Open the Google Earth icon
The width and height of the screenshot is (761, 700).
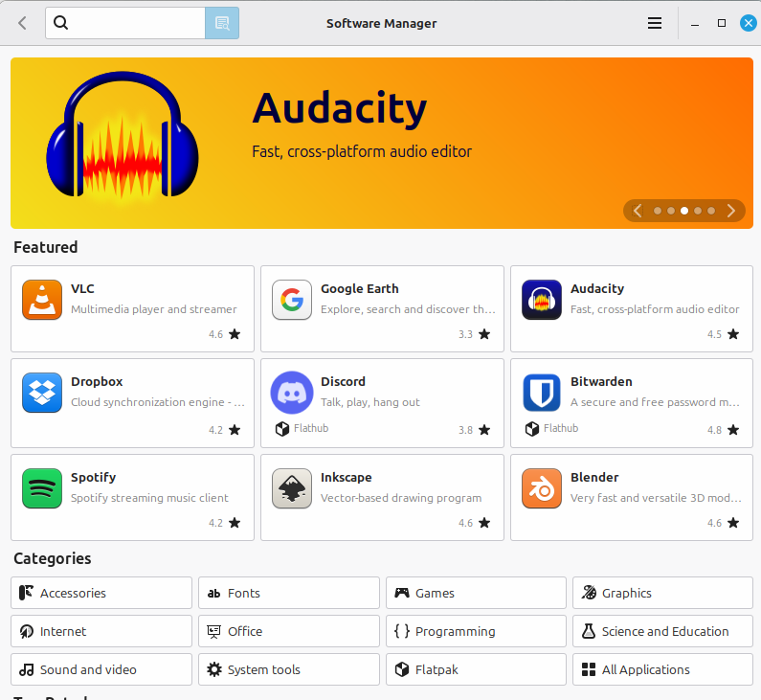tap(292, 300)
